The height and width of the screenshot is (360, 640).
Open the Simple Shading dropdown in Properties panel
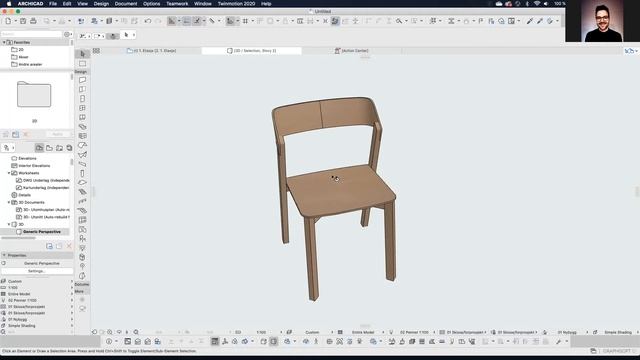37,326
